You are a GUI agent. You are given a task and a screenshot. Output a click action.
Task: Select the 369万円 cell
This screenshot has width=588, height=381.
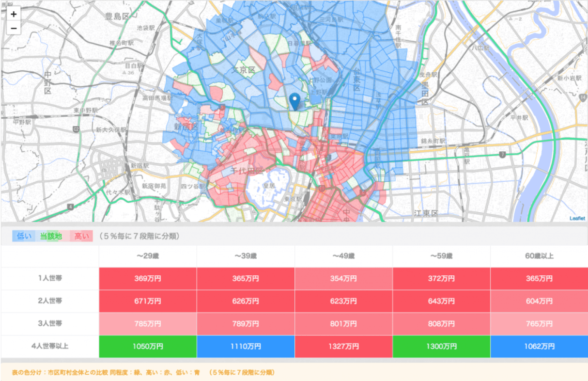(x=148, y=279)
